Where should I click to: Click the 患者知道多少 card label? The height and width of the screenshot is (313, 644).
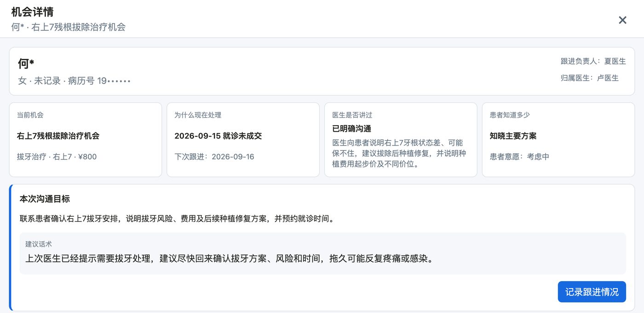click(510, 115)
